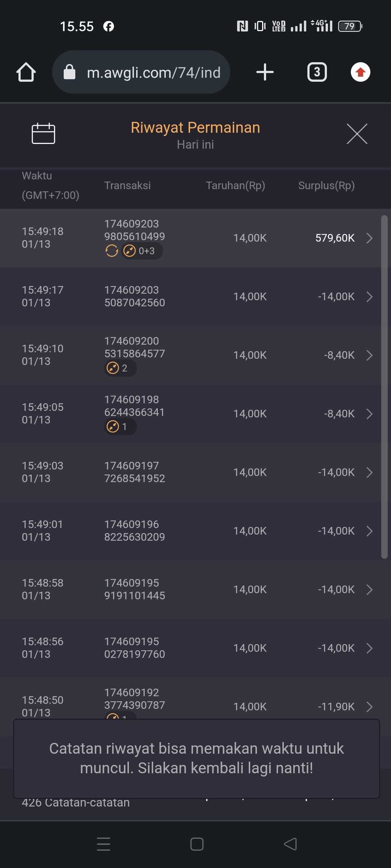Open the 15:48:58 transaction row
The width and height of the screenshot is (391, 868).
pyautogui.click(x=195, y=590)
